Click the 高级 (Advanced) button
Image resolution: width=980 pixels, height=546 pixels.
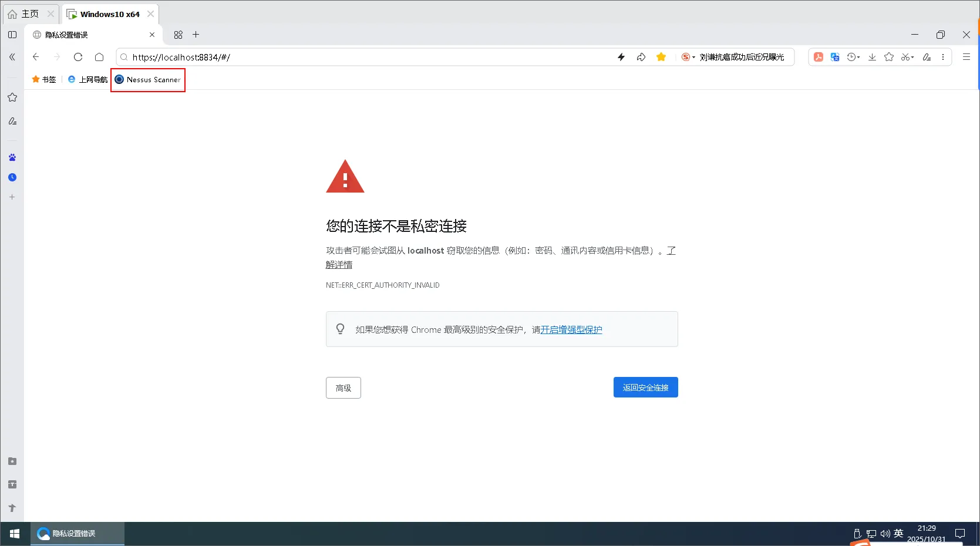click(343, 388)
